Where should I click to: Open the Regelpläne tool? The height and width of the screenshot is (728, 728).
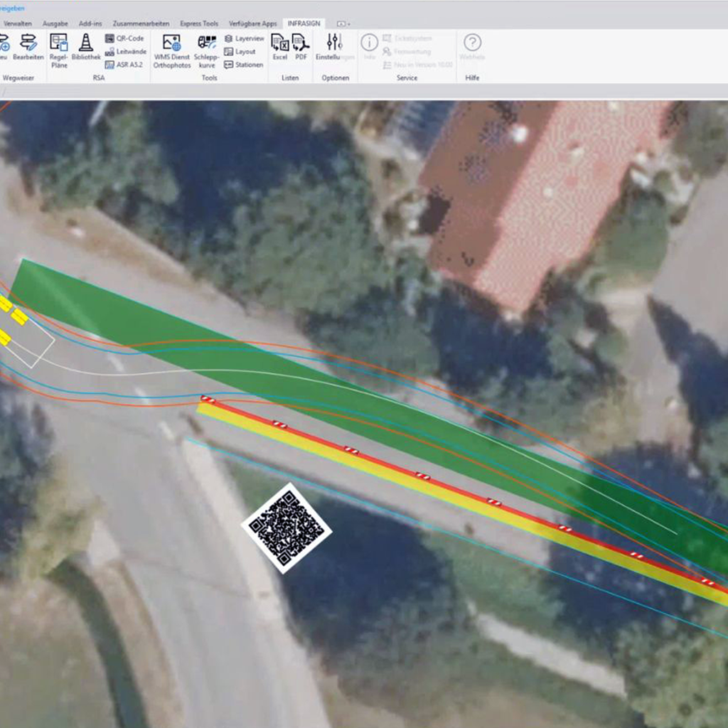pyautogui.click(x=59, y=50)
